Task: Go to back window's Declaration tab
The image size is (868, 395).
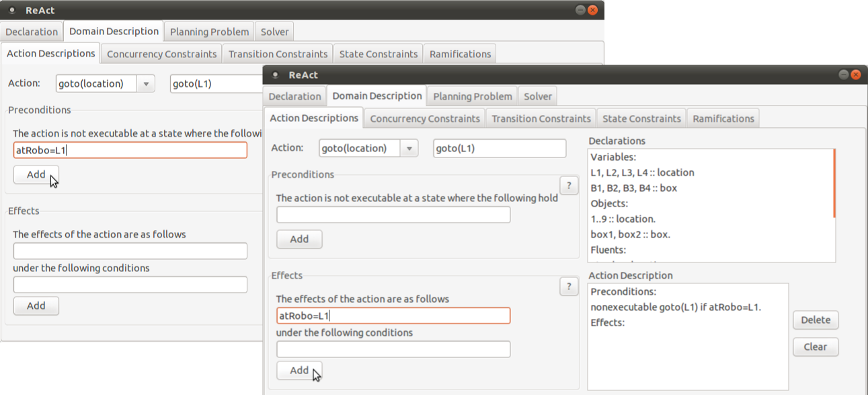Action: point(32,32)
